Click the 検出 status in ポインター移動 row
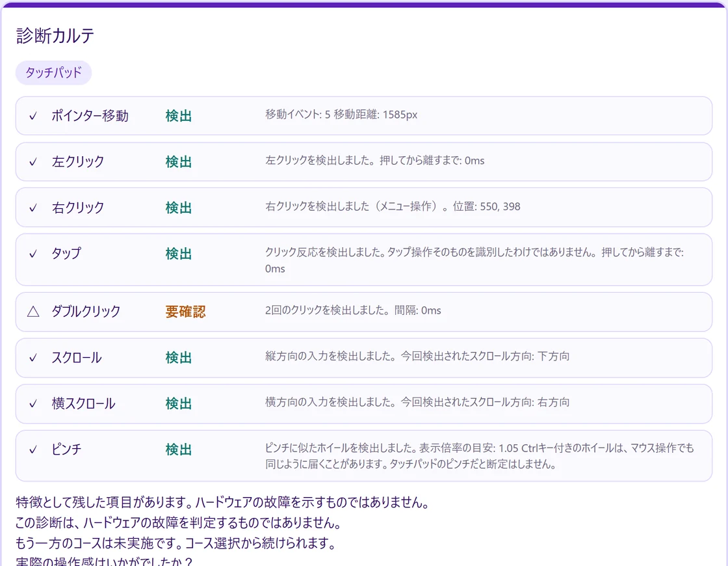The height and width of the screenshot is (566, 728). 179,116
